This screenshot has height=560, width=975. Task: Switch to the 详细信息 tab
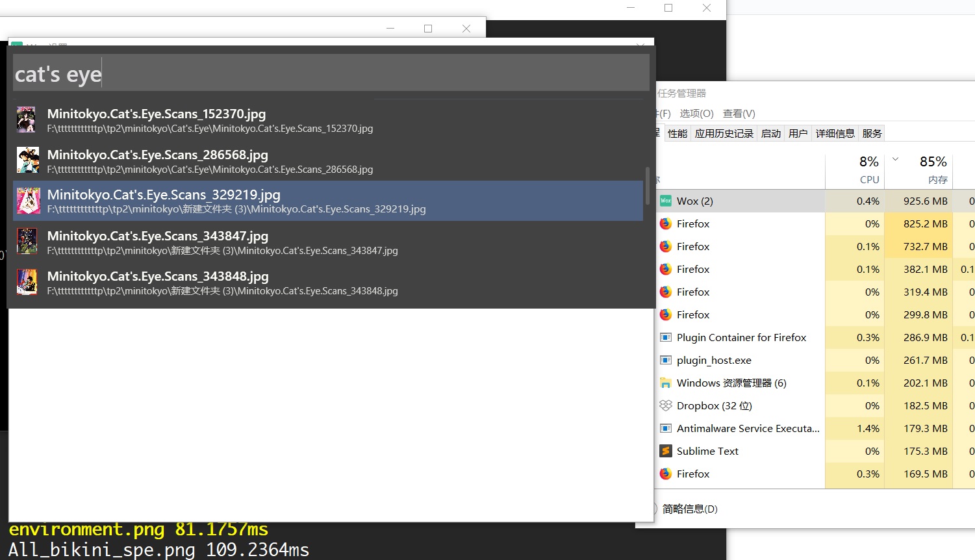click(835, 133)
